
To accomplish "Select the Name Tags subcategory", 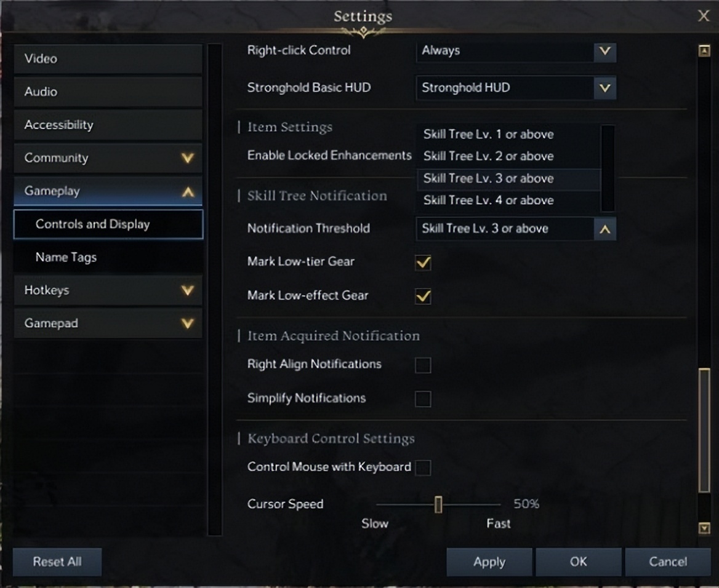I will [108, 257].
